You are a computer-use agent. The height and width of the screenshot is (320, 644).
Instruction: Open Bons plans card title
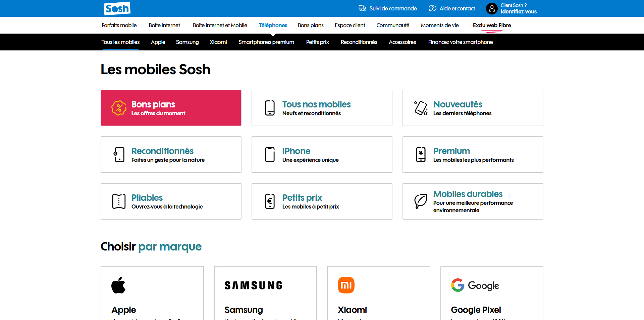153,104
